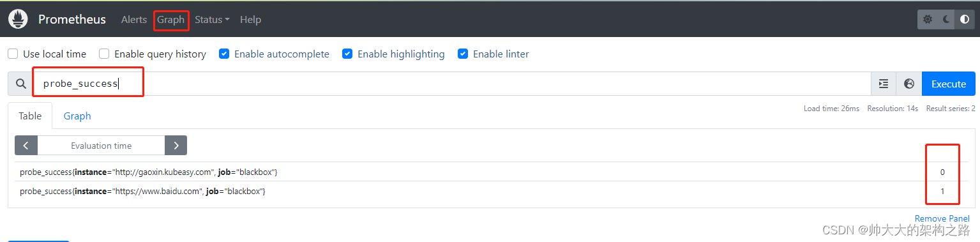Click the Prometheus flame logo
This screenshot has height=242, width=980.
(18, 19)
